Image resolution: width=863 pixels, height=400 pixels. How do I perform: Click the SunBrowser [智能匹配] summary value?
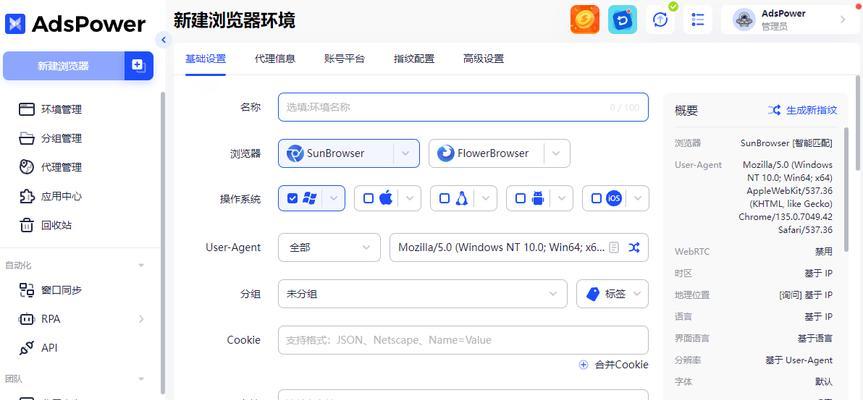click(786, 143)
